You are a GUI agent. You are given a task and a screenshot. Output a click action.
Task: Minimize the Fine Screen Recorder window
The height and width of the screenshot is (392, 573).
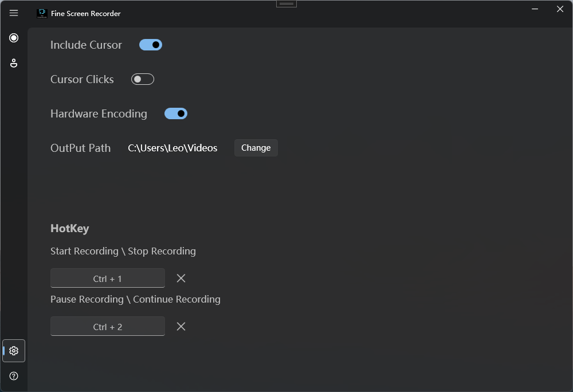[x=535, y=9]
